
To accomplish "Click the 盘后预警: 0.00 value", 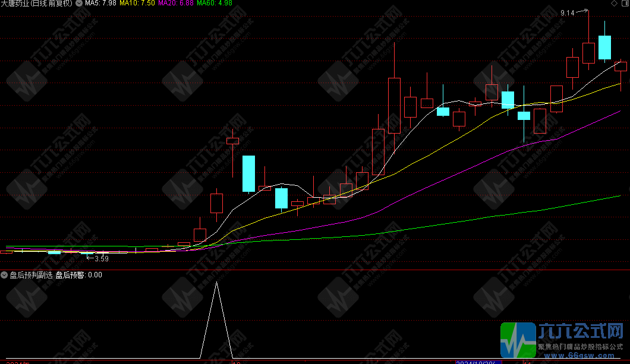I will pos(78,275).
